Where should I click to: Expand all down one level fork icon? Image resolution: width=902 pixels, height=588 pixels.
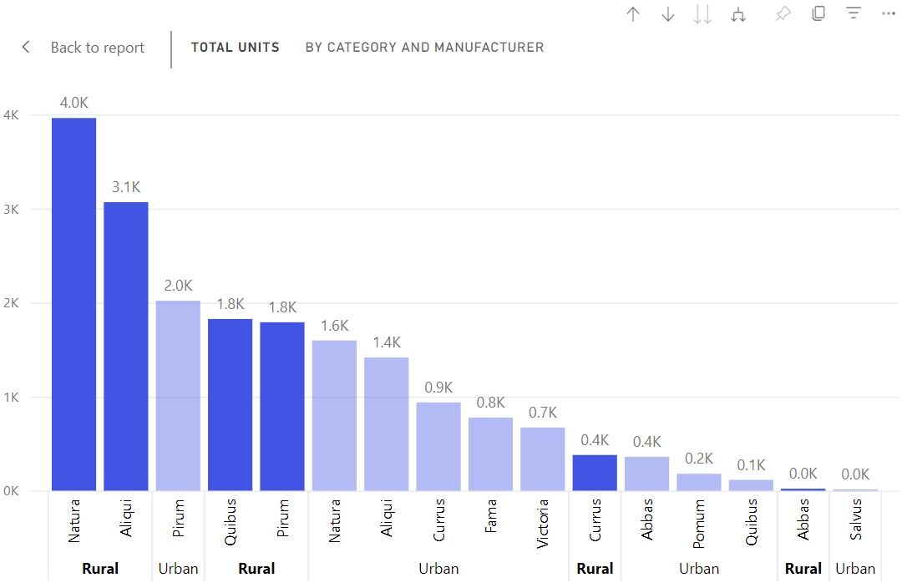pyautogui.click(x=738, y=14)
